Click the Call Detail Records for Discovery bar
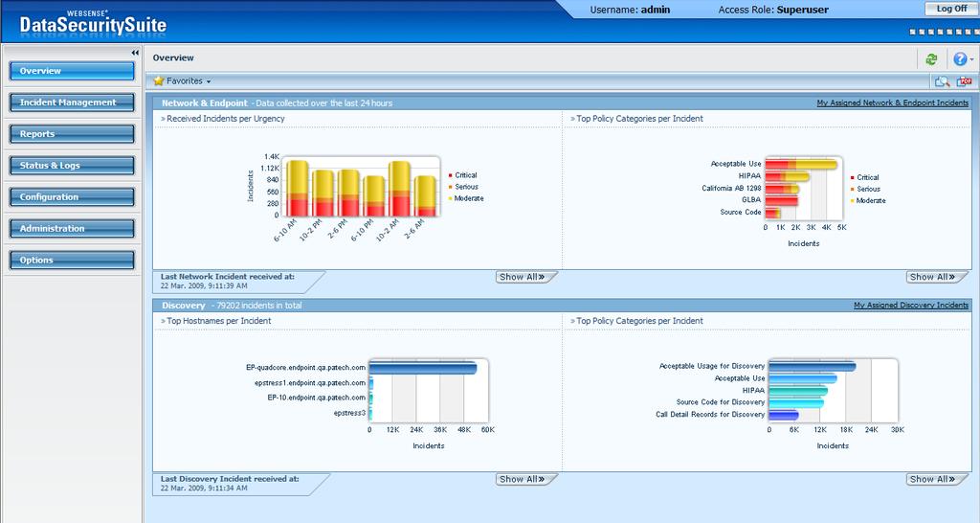Screen dimensions: 980x523 pyautogui.click(x=784, y=415)
